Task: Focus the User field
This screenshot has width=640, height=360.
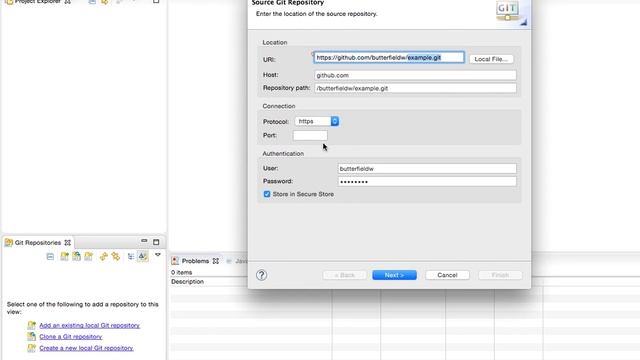Action: pos(427,169)
